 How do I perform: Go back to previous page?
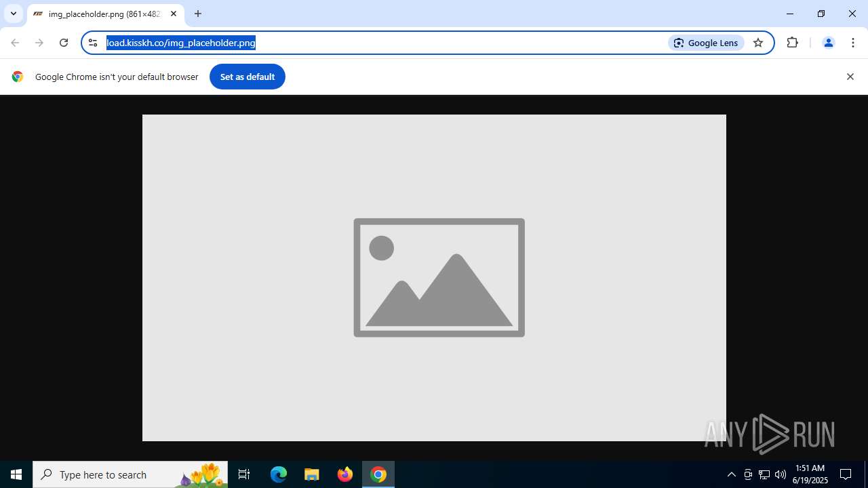click(x=15, y=43)
